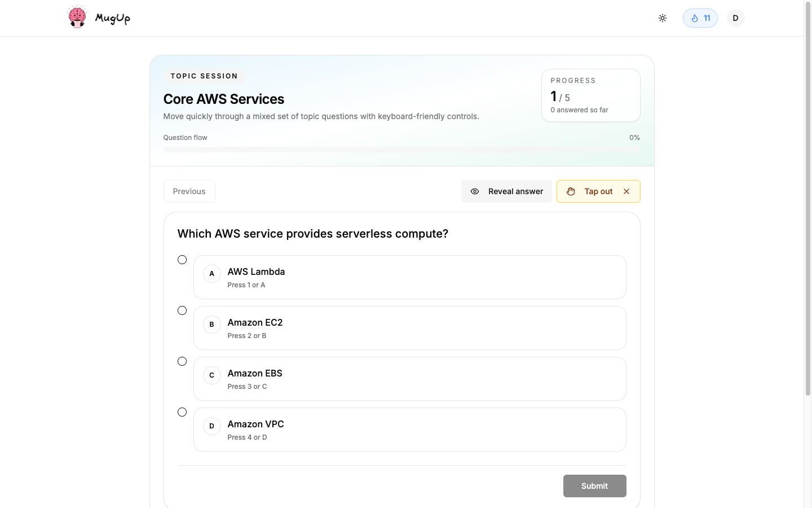The width and height of the screenshot is (812, 508).
Task: Click the Tap out button
Action: tap(598, 191)
